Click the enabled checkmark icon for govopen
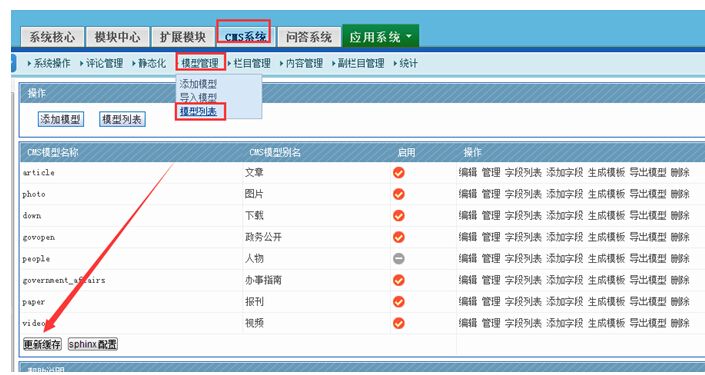Screen dimensions: 705x375 398,237
